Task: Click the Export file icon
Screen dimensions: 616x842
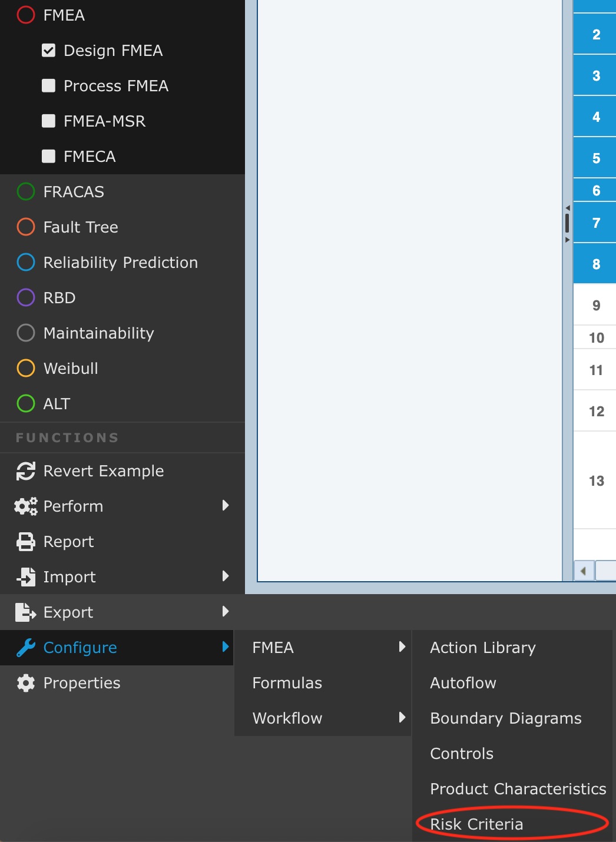Action: pyautogui.click(x=26, y=612)
